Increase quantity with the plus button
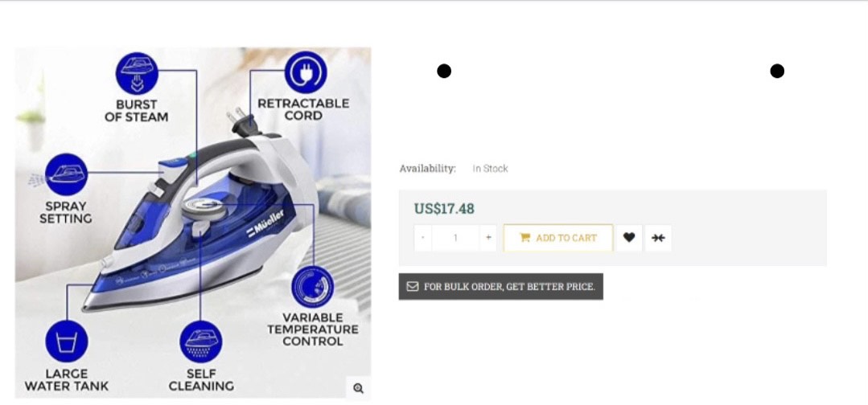This screenshot has width=868, height=405. pos(488,238)
